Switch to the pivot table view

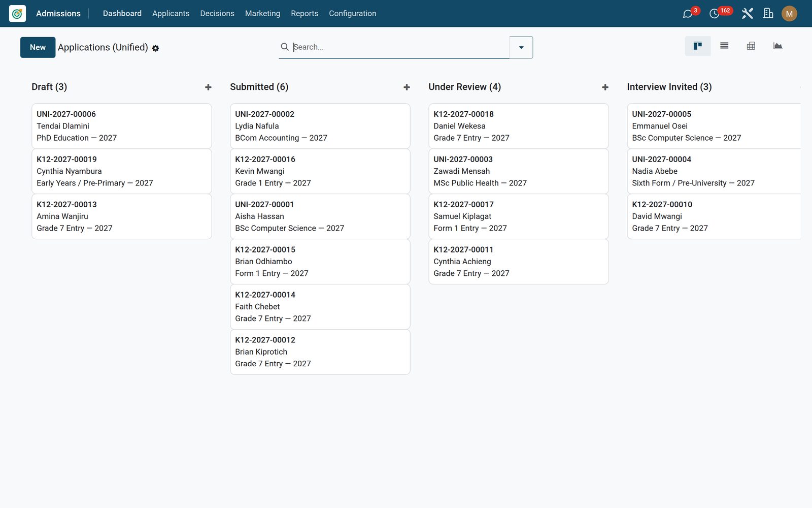(x=751, y=46)
